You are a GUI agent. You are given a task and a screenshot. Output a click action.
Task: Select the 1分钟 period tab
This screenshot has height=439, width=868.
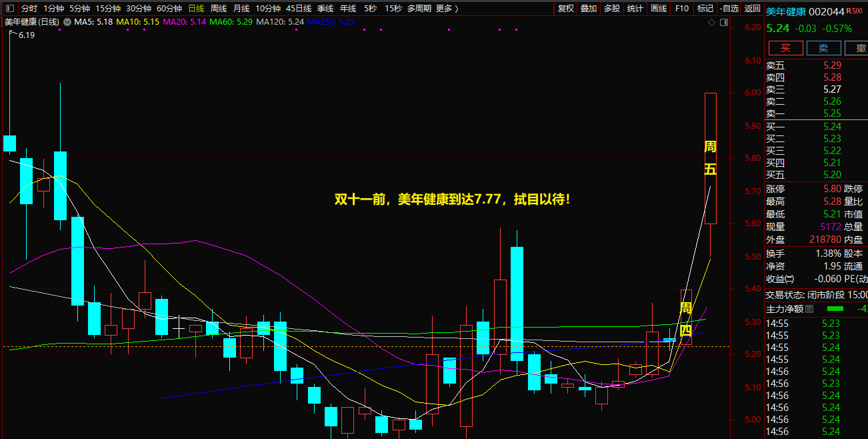point(53,9)
